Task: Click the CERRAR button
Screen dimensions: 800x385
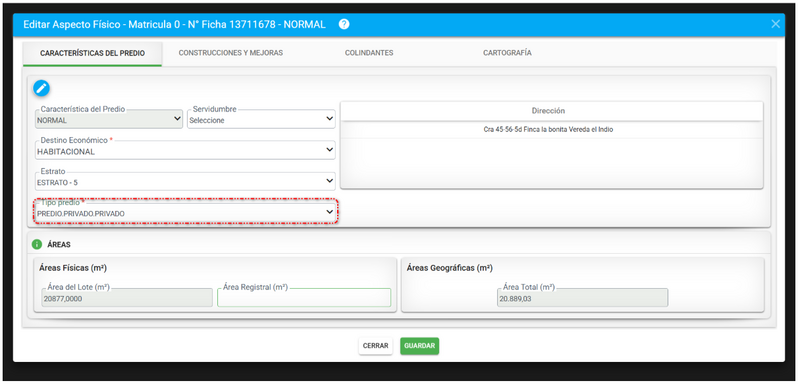Action: (376, 346)
